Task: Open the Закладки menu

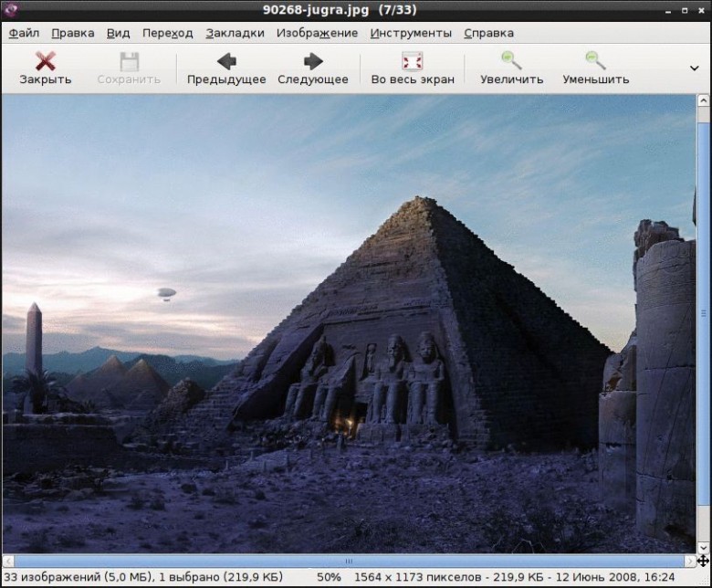Action: pyautogui.click(x=235, y=33)
